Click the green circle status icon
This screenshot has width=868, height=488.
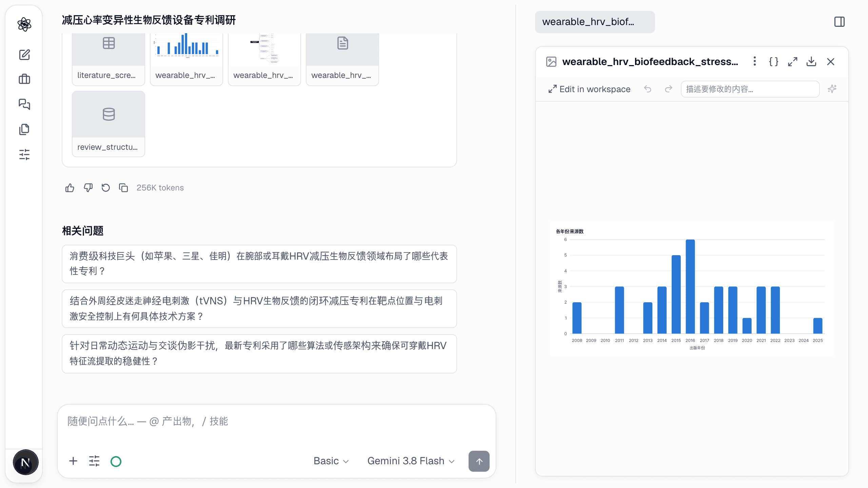point(116,461)
